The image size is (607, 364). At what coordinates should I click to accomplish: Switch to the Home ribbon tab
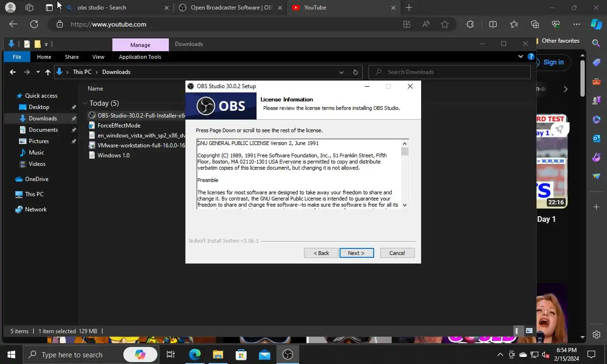44,57
